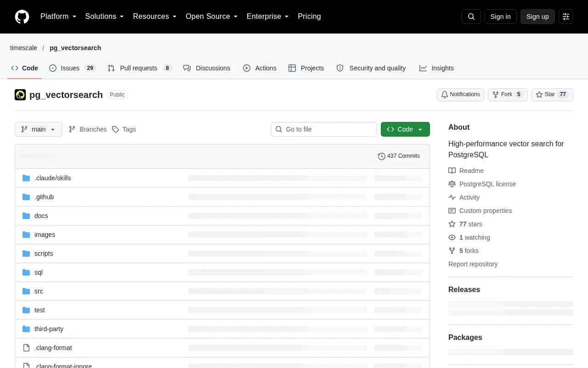Click the pg_vectorsearch repository avatar
Viewport: 588px width, 368px height.
tap(20, 95)
